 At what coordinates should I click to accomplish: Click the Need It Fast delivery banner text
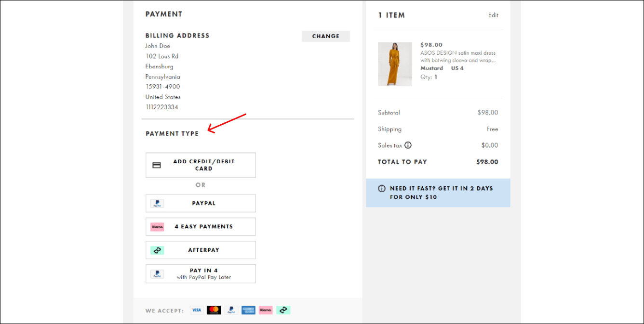(442, 193)
